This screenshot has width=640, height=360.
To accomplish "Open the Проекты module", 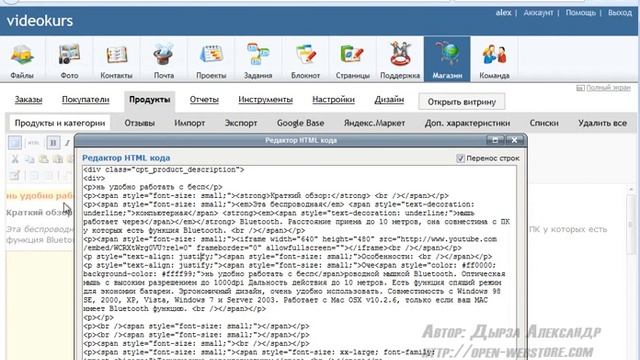I will coord(211,59).
